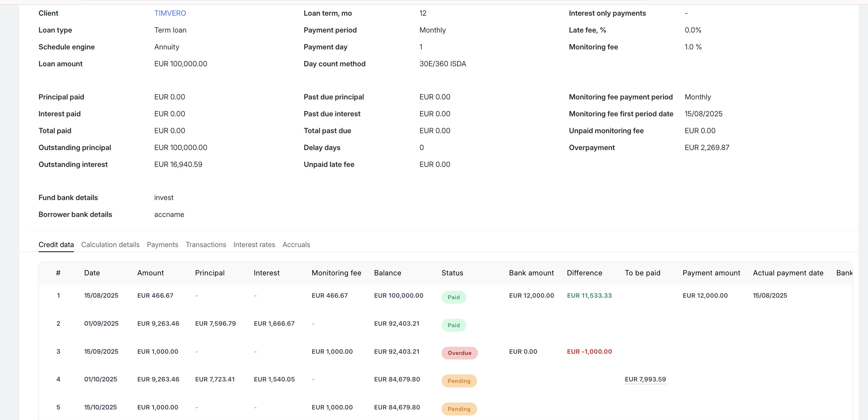Image resolution: width=868 pixels, height=420 pixels.
Task: Click the Status column header
Action: click(452, 273)
